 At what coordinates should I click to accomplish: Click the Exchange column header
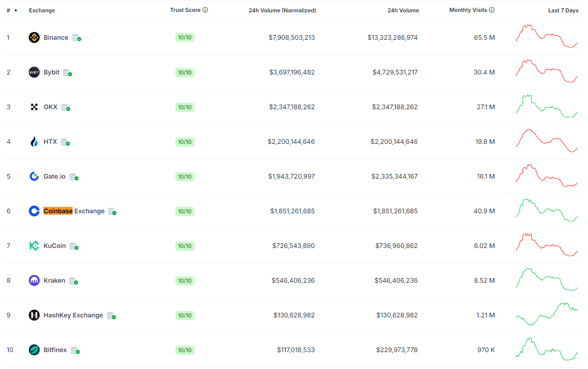[42, 11]
